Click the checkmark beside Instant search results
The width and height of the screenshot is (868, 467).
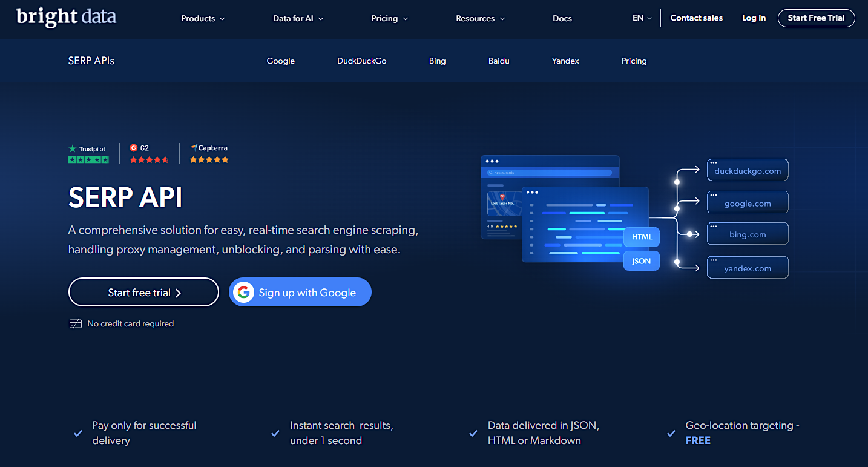(x=275, y=433)
